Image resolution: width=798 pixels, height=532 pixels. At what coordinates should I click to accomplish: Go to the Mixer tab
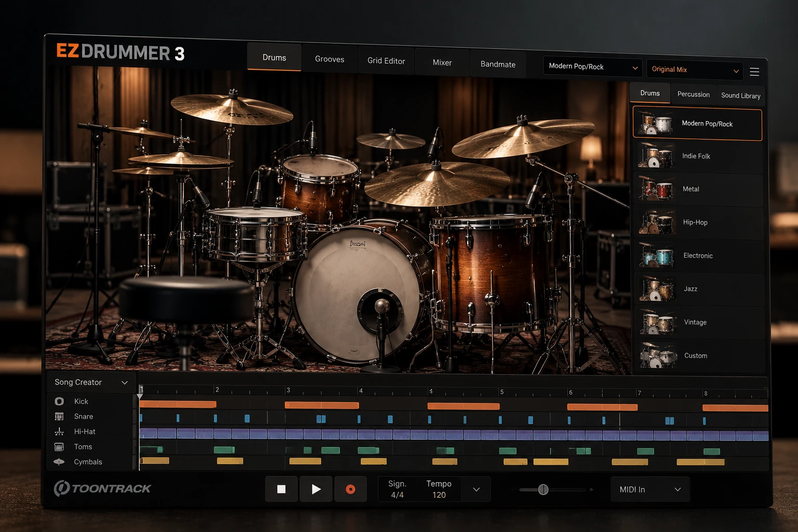(x=442, y=62)
